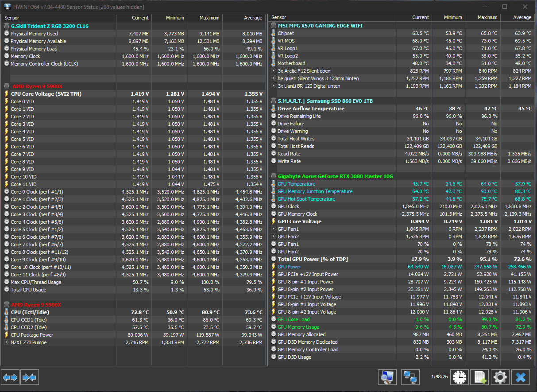Select 3x LianLi BR 120 Digital unten row
The width and height of the screenshot is (537, 392).
click(x=402, y=86)
